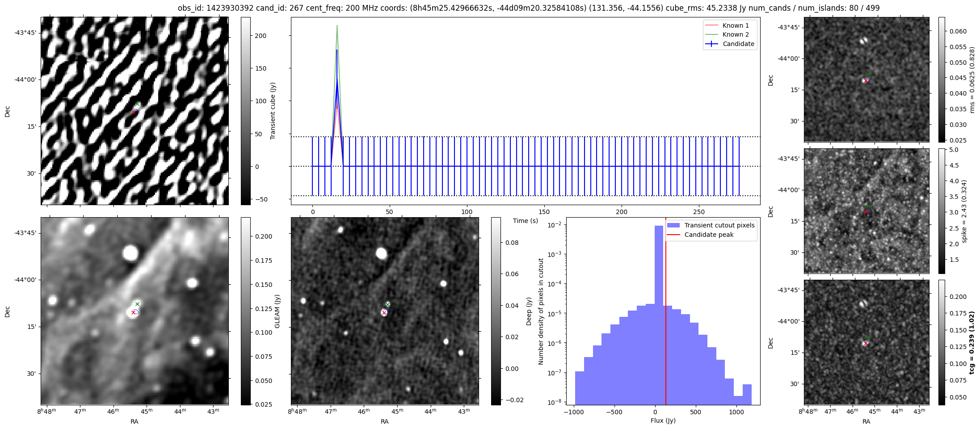980x429 pixels.
Task: Click the spike colorbar
Action: (x=942, y=211)
